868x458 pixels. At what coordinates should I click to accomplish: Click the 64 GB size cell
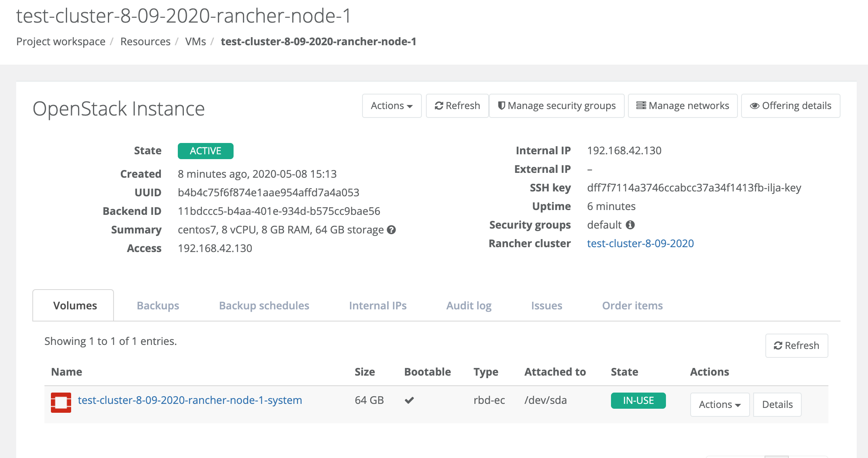click(x=369, y=400)
